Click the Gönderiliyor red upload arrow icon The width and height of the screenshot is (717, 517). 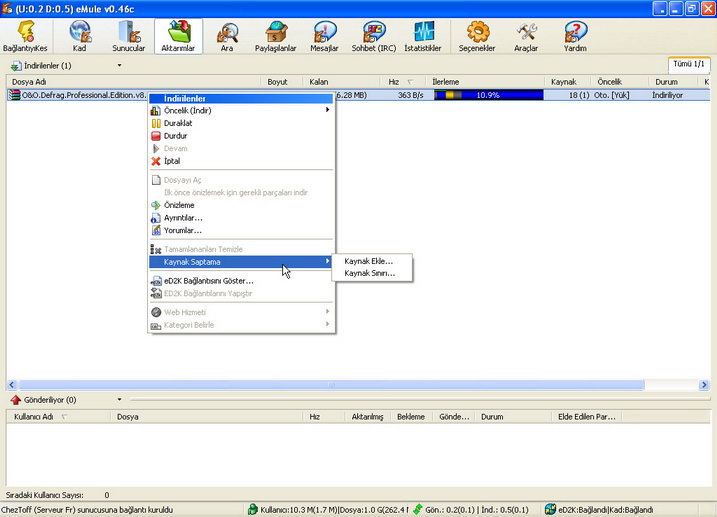[16, 400]
